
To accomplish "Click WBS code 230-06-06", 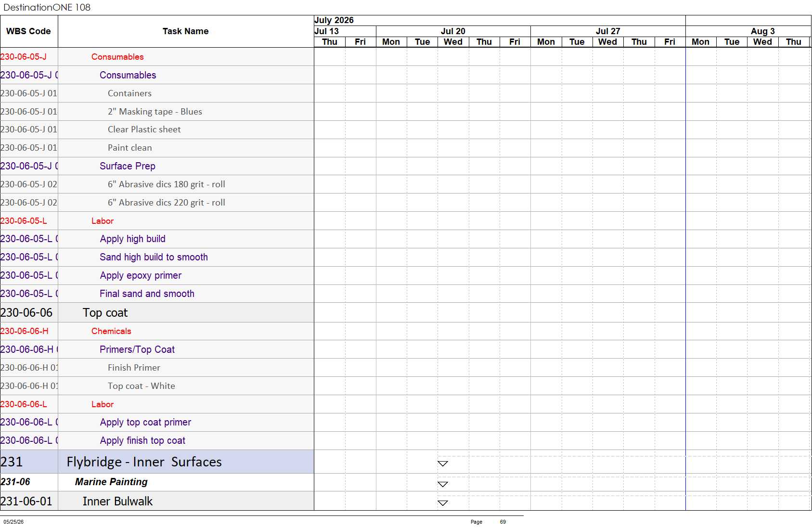I will [26, 313].
